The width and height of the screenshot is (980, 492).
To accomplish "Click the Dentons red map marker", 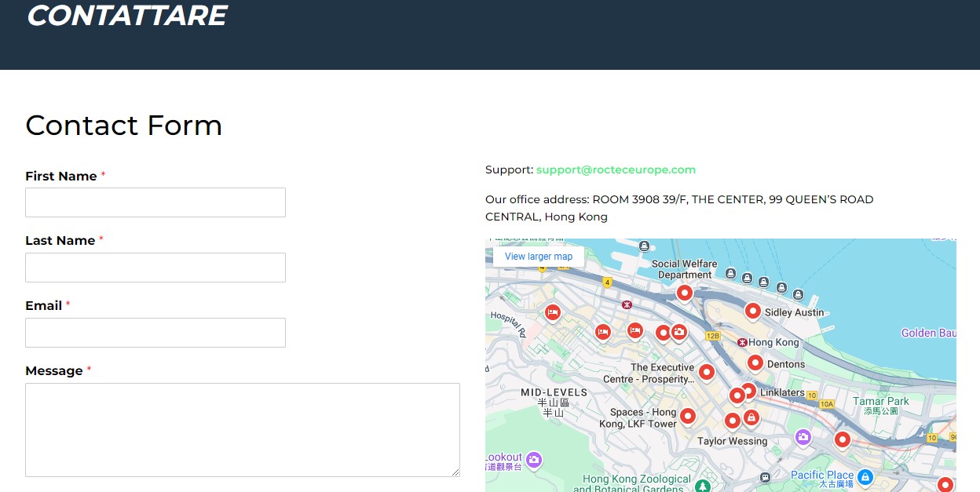I will 755,363.
